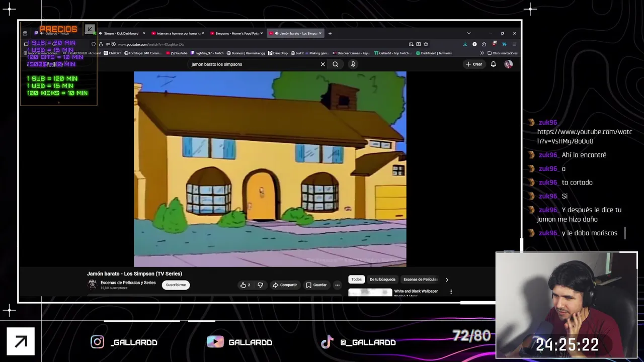644x362 pixels.
Task: Open YouTube notifications bell
Action: point(493,64)
